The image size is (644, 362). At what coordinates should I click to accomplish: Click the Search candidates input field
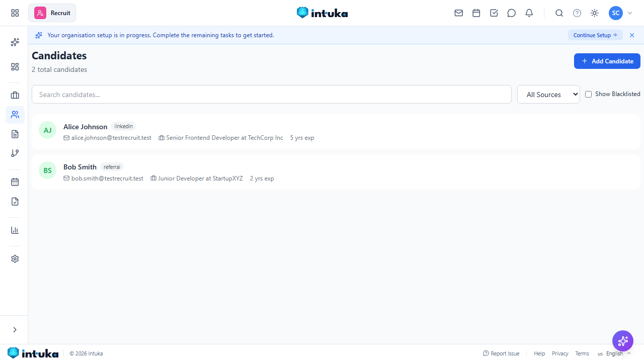pyautogui.click(x=272, y=95)
